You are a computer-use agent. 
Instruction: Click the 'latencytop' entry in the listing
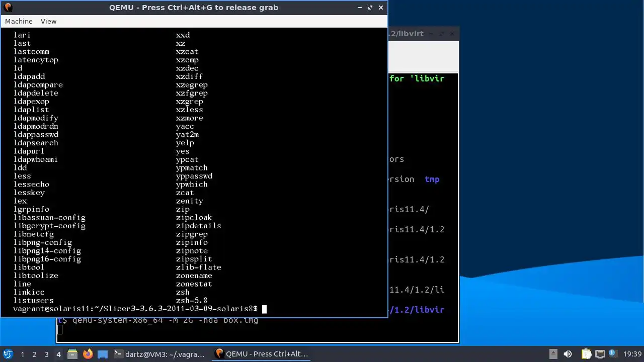(x=36, y=60)
